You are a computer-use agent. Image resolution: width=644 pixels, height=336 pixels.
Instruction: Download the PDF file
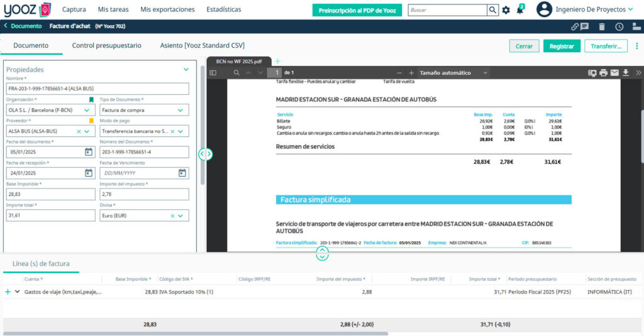[x=626, y=73]
